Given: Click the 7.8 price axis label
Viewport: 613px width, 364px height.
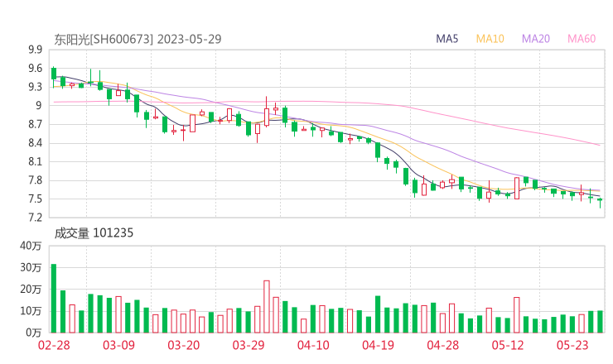Looking at the screenshot, I should 35,180.
